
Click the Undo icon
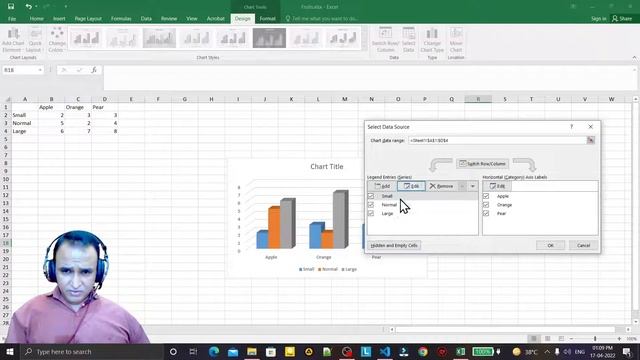[28, 7]
